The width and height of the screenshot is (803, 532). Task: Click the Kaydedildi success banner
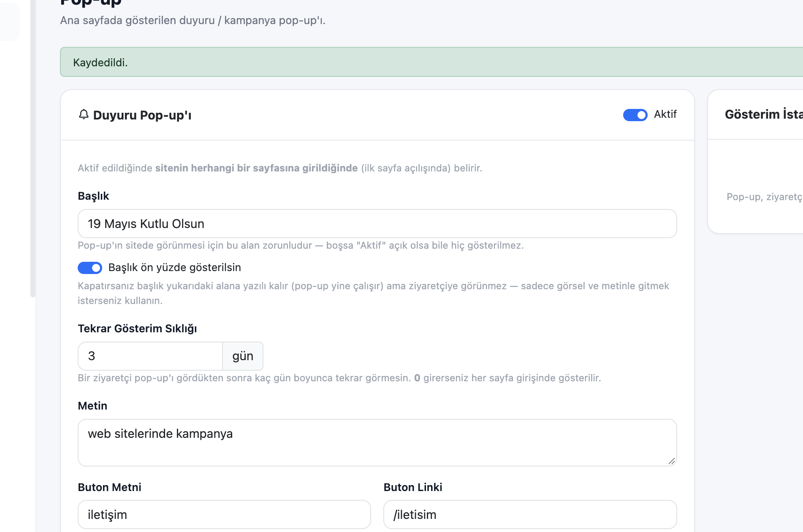431,62
